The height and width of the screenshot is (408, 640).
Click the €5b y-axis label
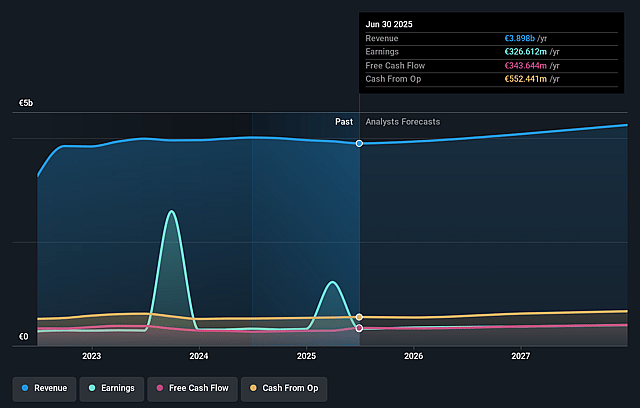(26, 103)
